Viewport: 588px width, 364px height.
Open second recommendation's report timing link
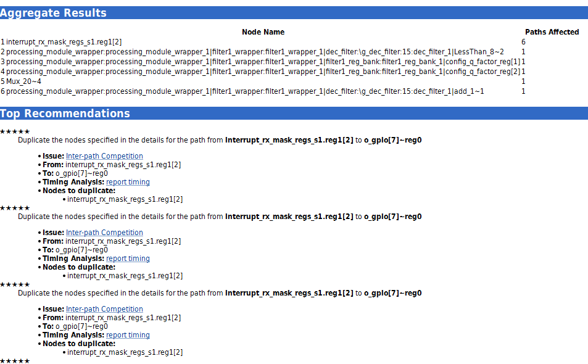tap(128, 259)
